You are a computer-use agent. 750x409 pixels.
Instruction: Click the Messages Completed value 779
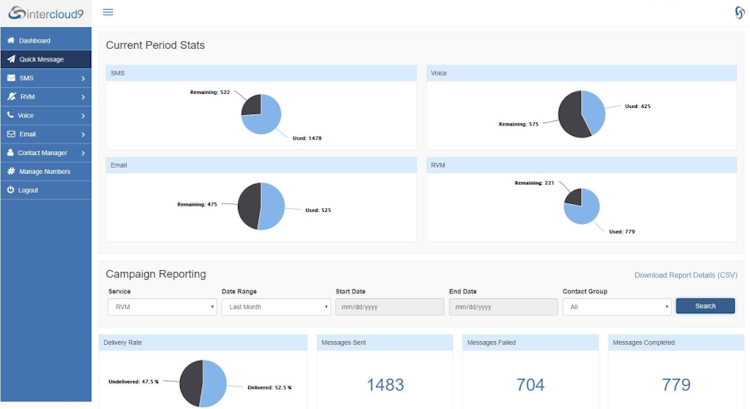coord(676,385)
